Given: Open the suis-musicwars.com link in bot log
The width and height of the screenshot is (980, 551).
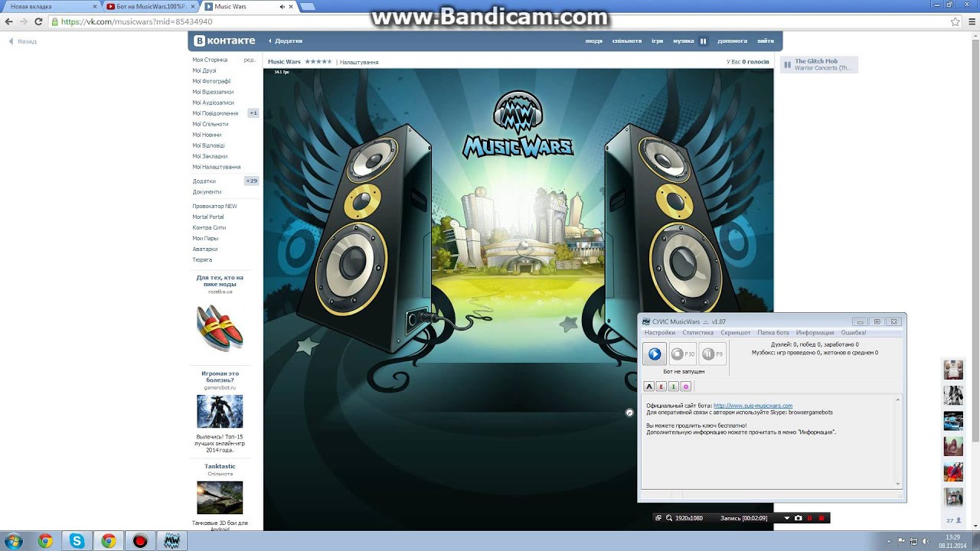Looking at the screenshot, I should (x=753, y=406).
